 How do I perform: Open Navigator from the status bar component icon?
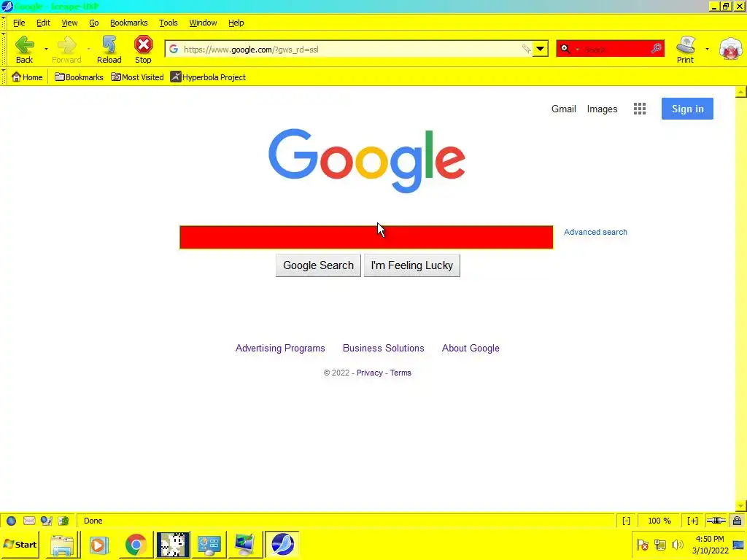[11, 521]
